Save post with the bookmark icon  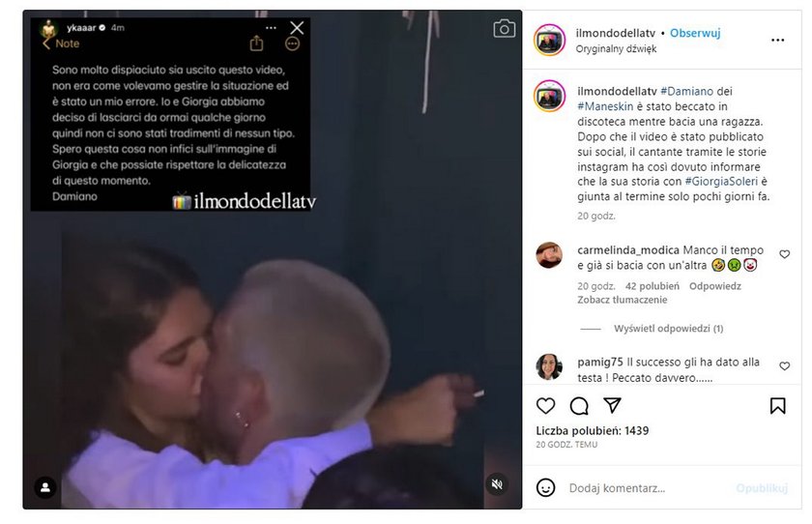pyautogui.click(x=777, y=406)
